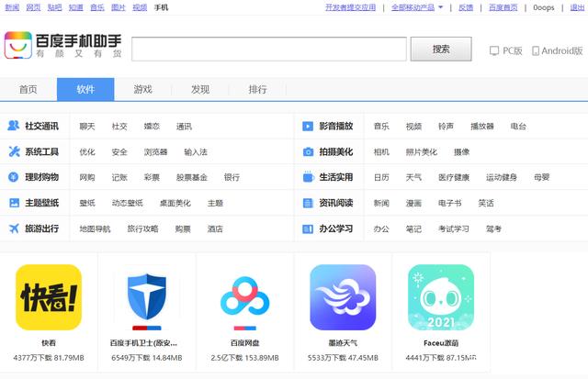Open the 酒店 subcategory
This screenshot has height=379, width=588.
coord(215,229)
